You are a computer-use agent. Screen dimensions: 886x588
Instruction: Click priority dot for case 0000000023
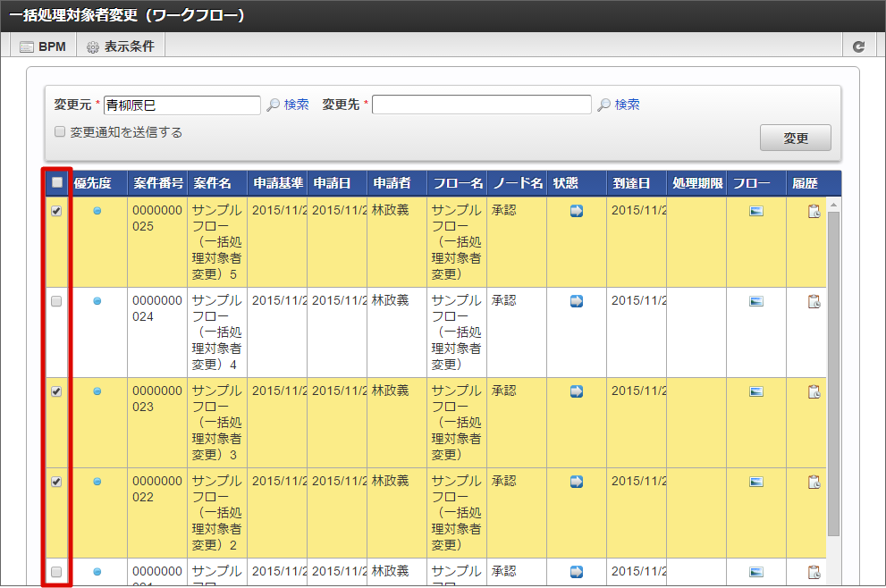(x=97, y=391)
